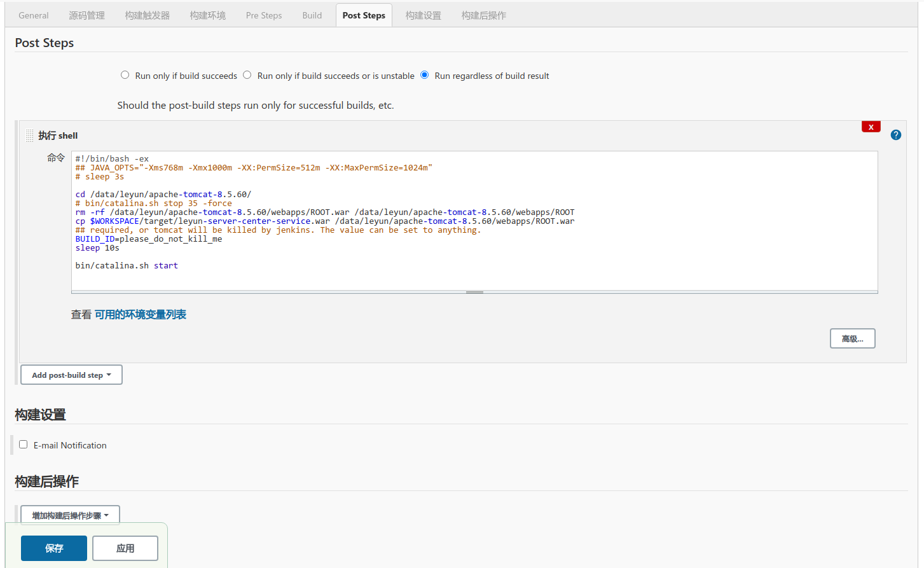
Task: Click the 应用 apply button
Action: pyautogui.click(x=125, y=548)
